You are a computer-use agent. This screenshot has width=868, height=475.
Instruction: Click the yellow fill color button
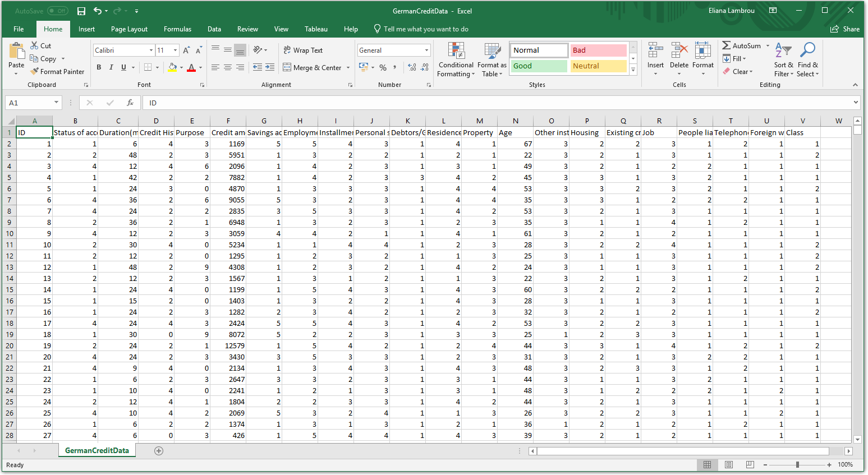click(x=172, y=67)
